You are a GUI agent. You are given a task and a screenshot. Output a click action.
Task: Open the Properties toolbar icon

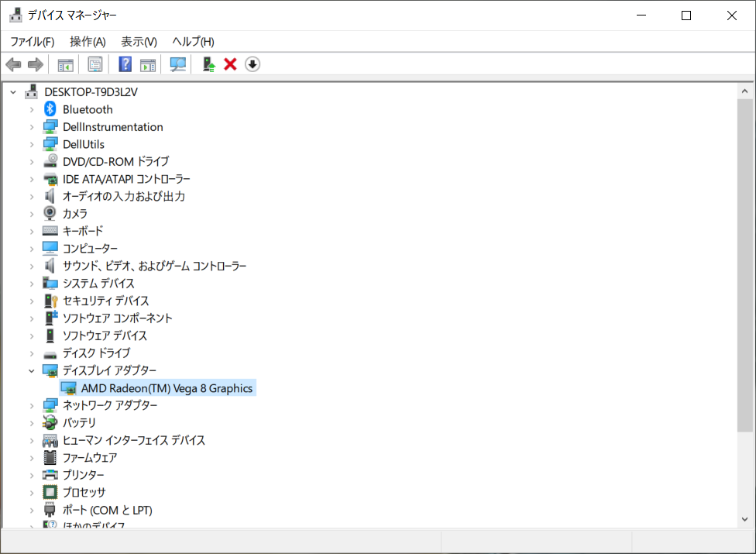pos(95,64)
